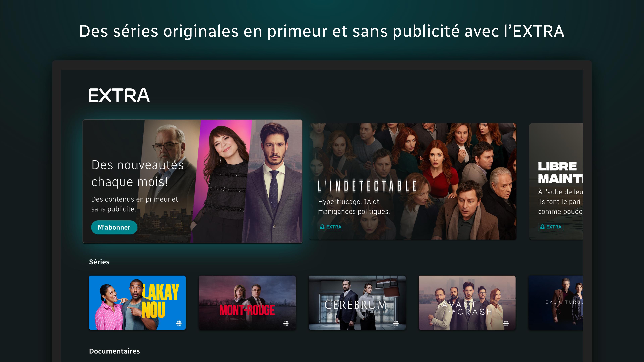Open the Lakay Nou series thumbnail

coord(137,303)
